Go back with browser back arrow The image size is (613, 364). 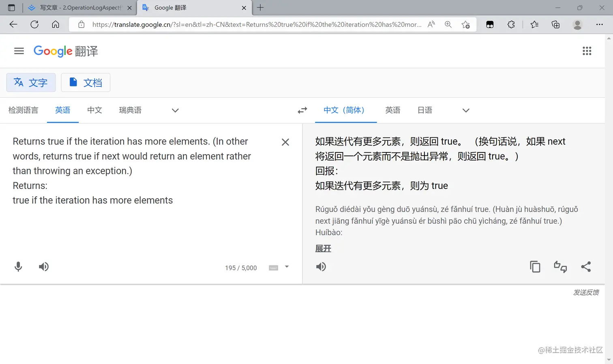(13, 24)
